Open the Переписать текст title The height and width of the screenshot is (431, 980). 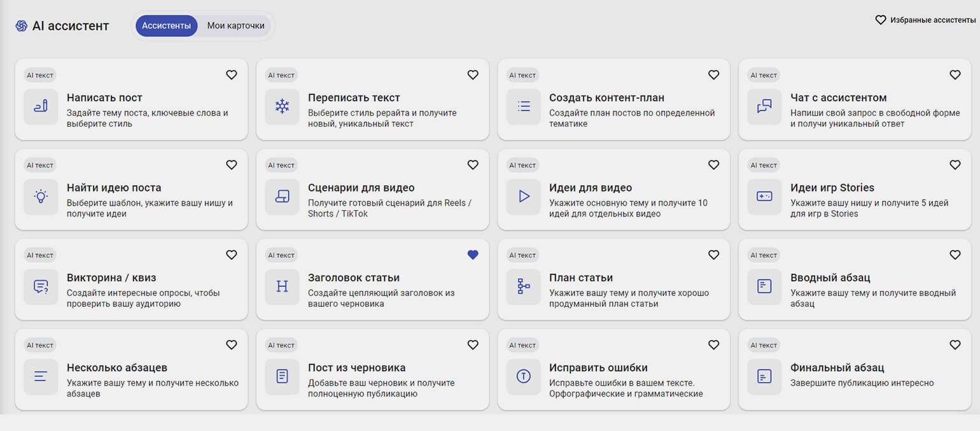[354, 98]
